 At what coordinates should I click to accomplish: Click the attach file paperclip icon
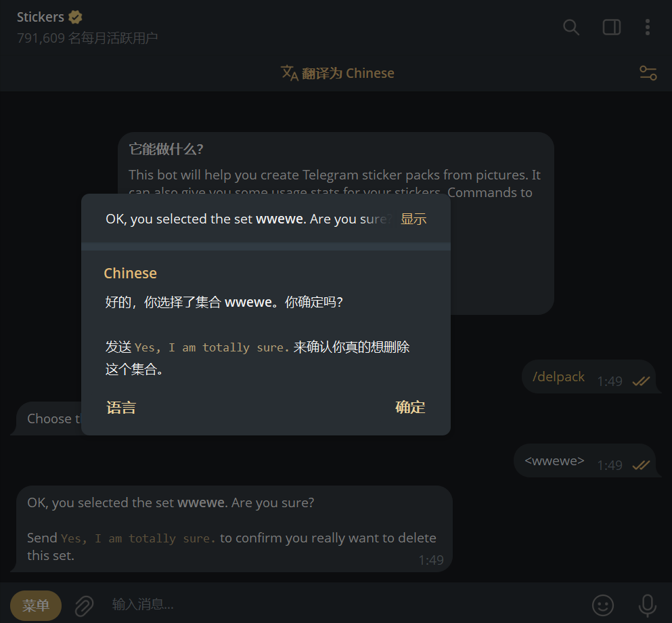pyautogui.click(x=85, y=605)
